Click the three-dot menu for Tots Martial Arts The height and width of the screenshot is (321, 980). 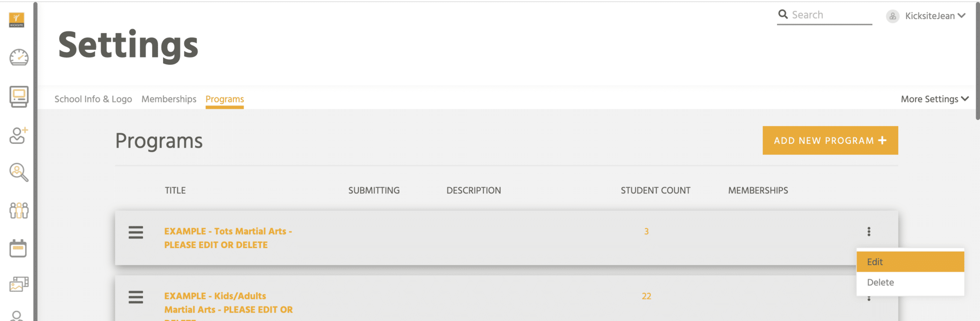pos(869,232)
